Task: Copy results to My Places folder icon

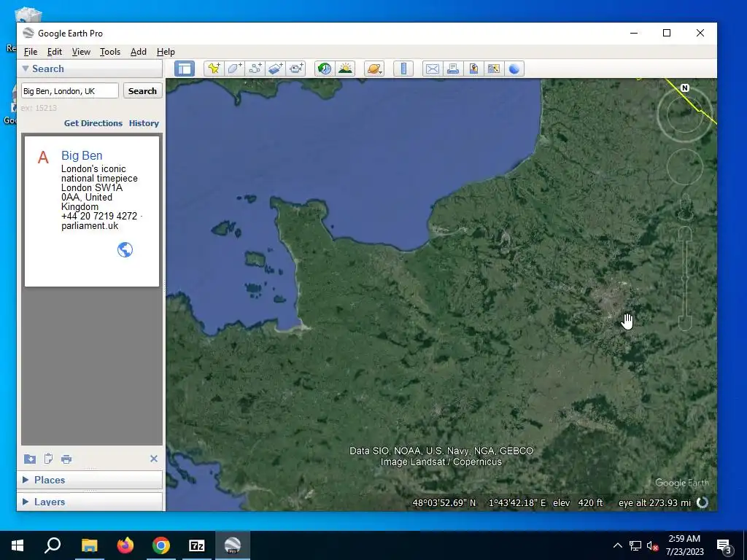Action: pyautogui.click(x=29, y=459)
